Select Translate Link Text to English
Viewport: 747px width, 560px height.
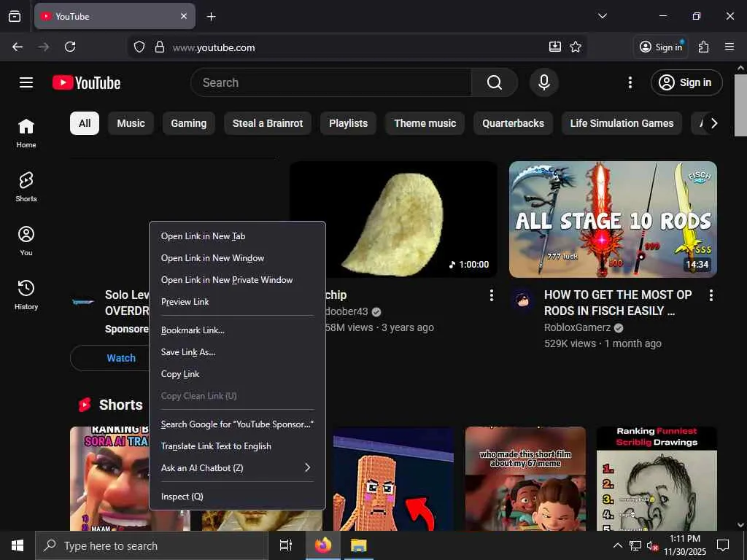pos(237,446)
